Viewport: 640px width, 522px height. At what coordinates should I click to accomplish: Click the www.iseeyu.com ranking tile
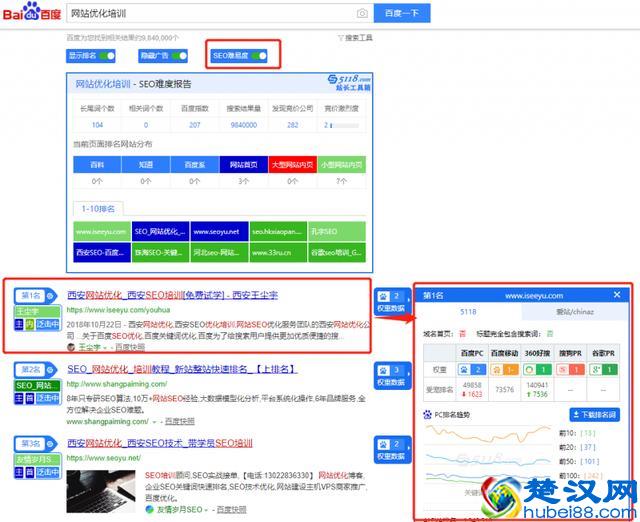(102, 231)
